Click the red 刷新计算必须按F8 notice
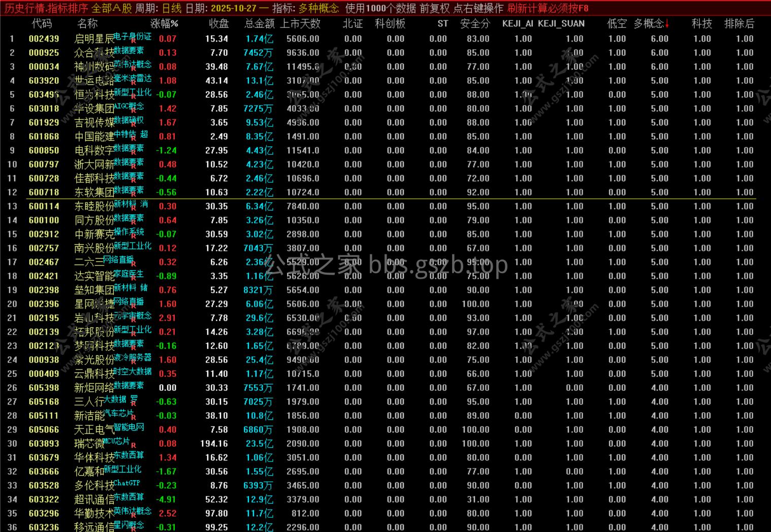 (548, 8)
